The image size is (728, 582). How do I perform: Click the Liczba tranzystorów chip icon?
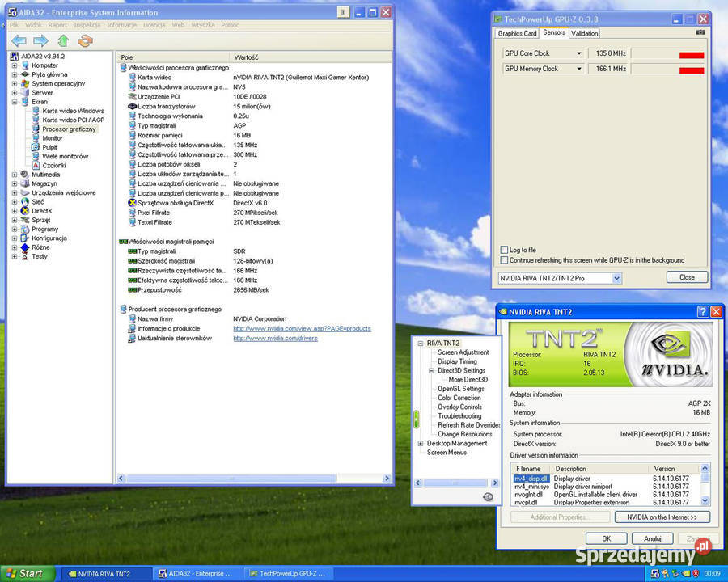click(132, 106)
